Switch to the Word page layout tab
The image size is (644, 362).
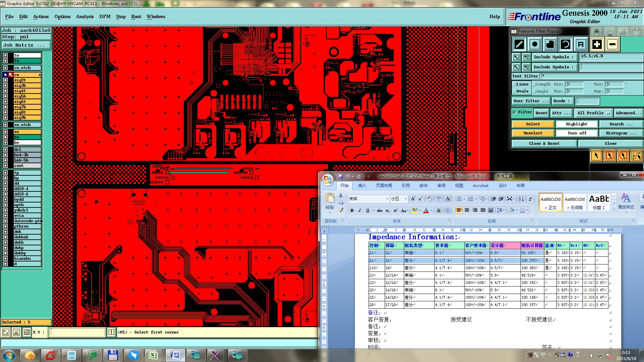click(x=384, y=185)
